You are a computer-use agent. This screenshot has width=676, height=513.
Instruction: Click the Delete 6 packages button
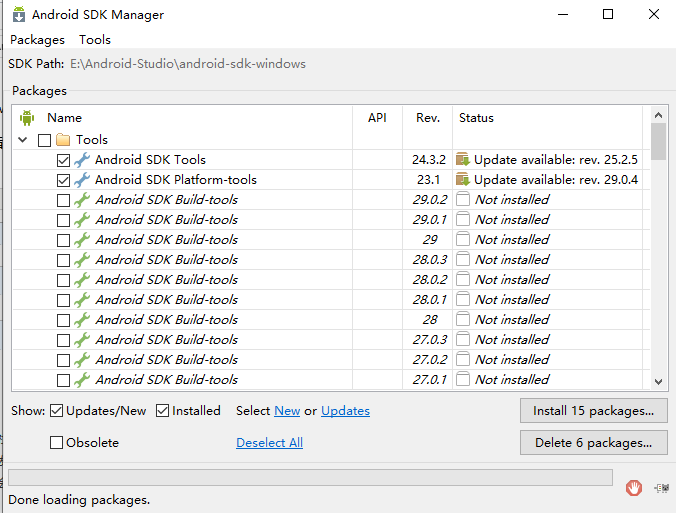click(594, 443)
